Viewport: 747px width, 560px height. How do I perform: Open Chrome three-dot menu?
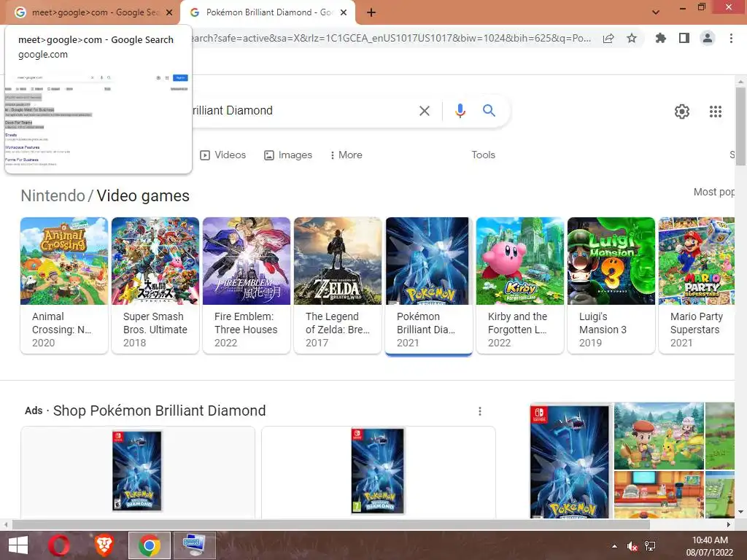point(731,38)
